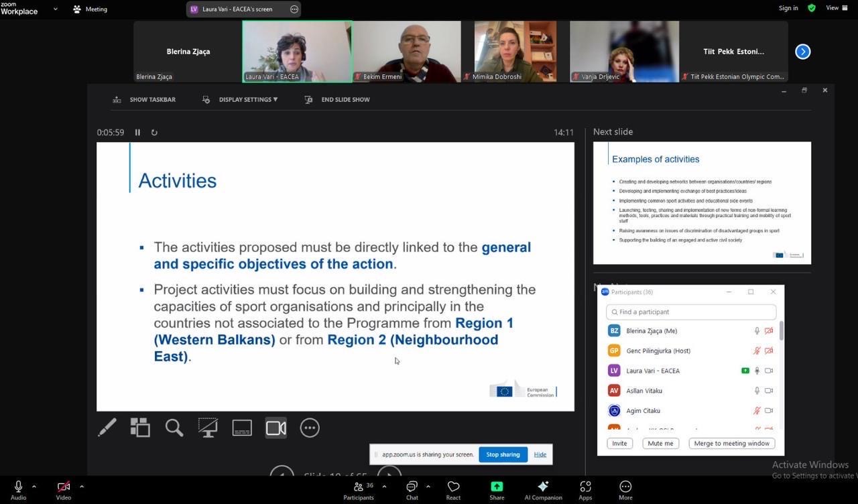Open AI Companion

[x=543, y=490]
